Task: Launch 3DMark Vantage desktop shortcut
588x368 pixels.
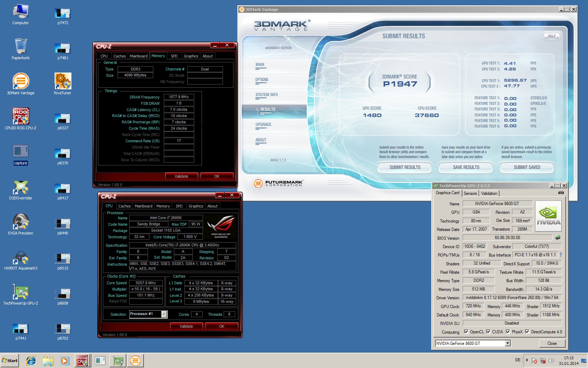Action: pyautogui.click(x=21, y=84)
